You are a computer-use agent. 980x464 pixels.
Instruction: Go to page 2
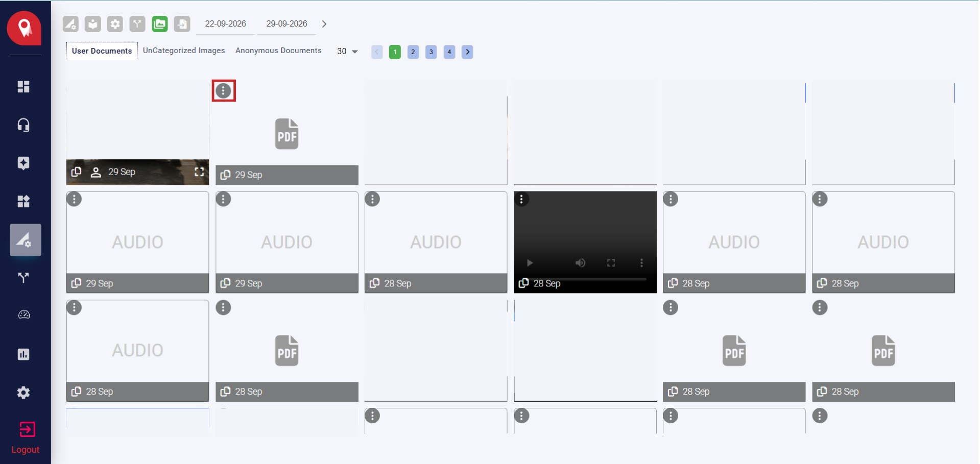pos(413,52)
